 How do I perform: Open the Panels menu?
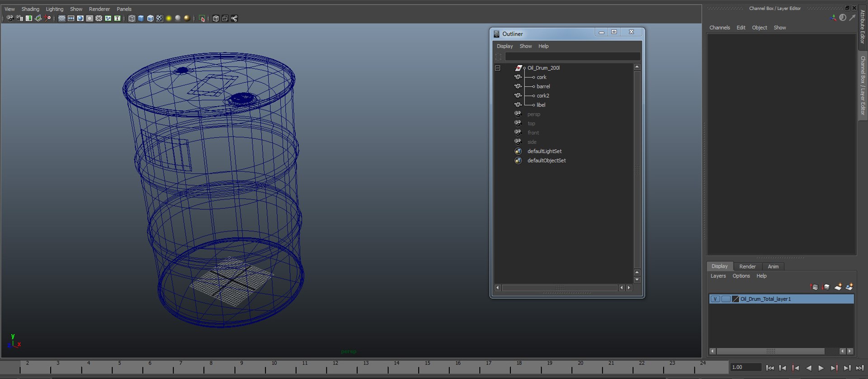[x=124, y=9]
